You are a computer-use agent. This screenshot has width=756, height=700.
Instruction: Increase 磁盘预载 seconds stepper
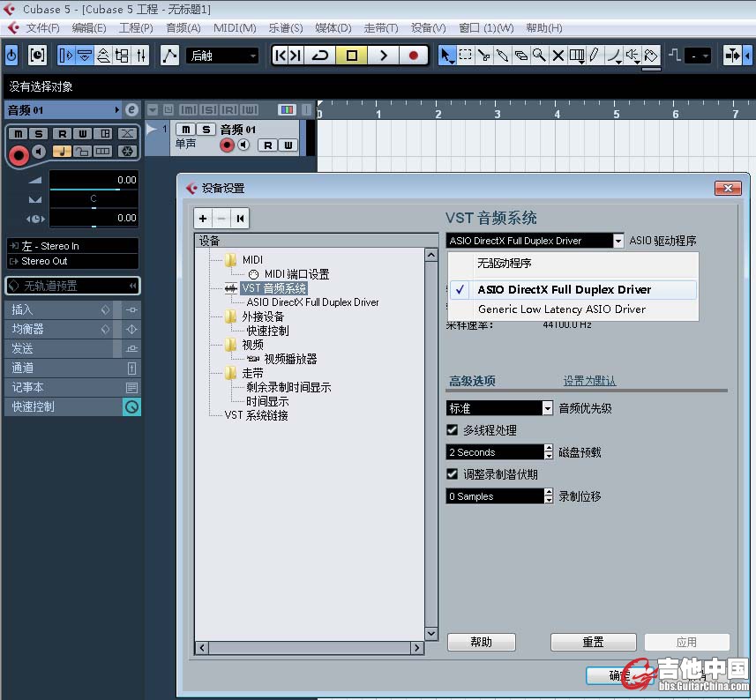click(x=548, y=448)
